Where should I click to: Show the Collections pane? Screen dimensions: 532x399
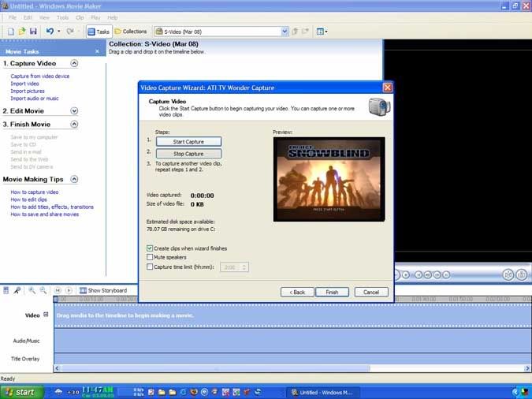tap(131, 32)
